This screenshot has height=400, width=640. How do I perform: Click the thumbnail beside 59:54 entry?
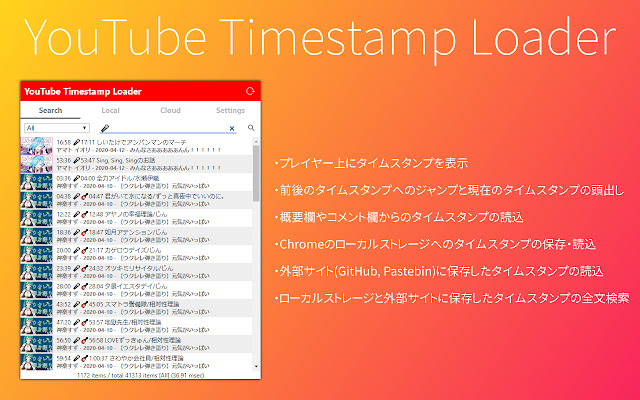(x=37, y=362)
